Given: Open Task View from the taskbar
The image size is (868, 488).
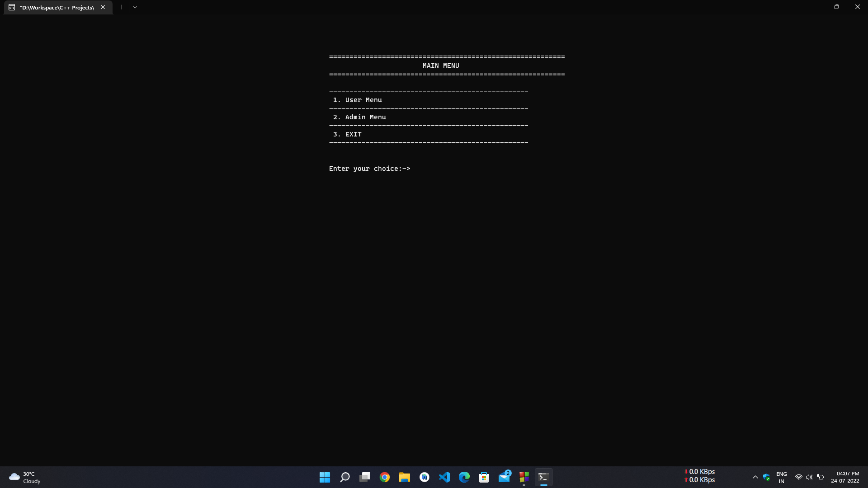Looking at the screenshot, I should coord(365,477).
